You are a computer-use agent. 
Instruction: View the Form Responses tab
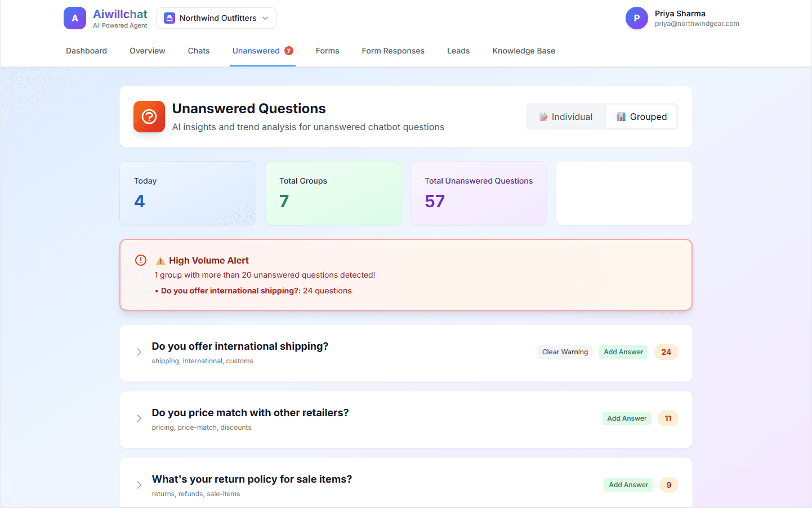[393, 51]
